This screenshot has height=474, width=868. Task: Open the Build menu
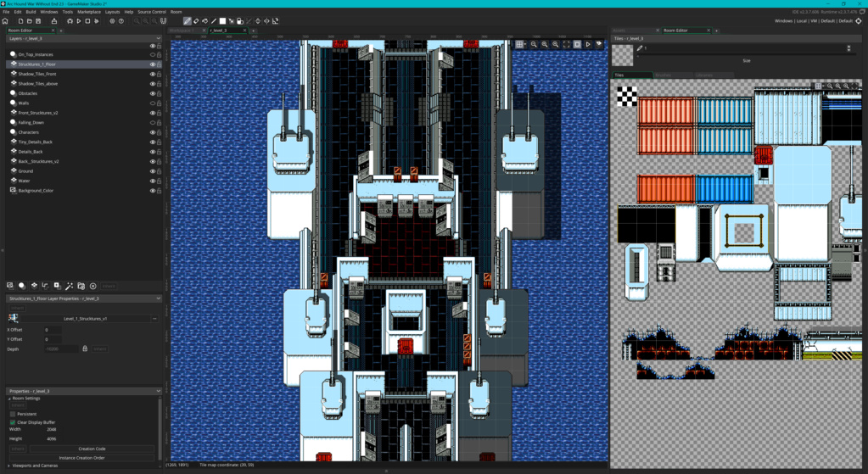(x=31, y=12)
